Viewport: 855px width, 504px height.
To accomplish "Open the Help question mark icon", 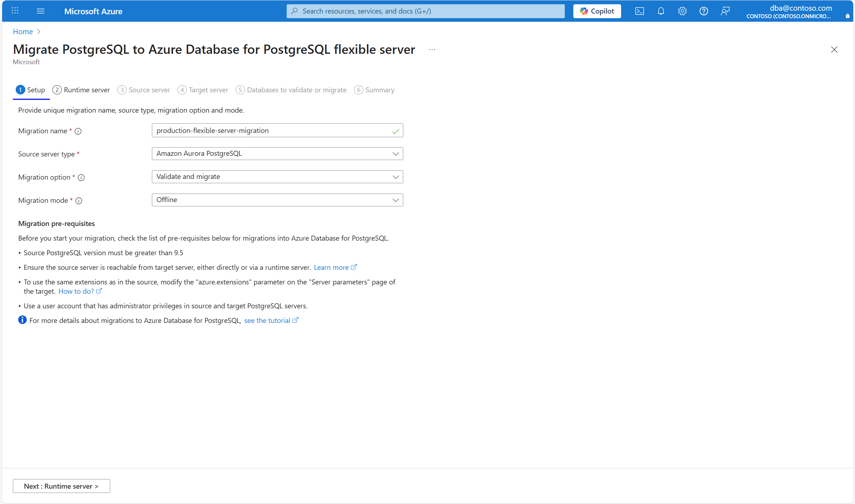I will coord(703,11).
